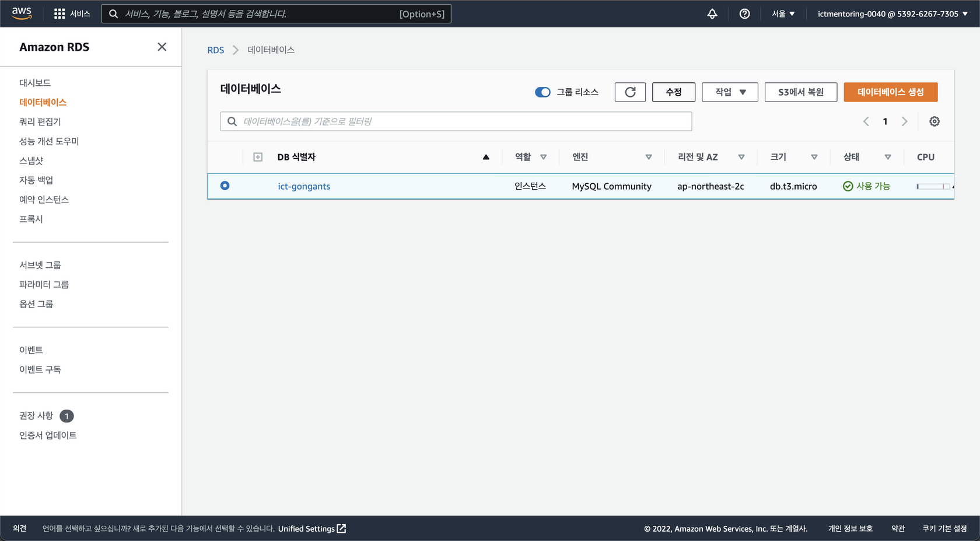Open Cookie preferences in footer
Viewport: 980px width, 541px height.
pyautogui.click(x=944, y=529)
